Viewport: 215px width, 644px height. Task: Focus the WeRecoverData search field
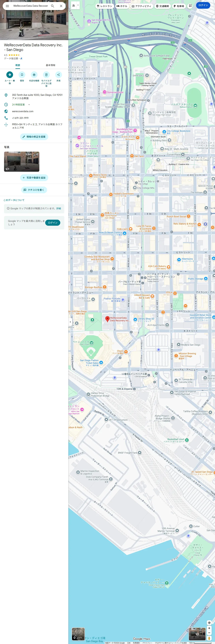pos(30,6)
